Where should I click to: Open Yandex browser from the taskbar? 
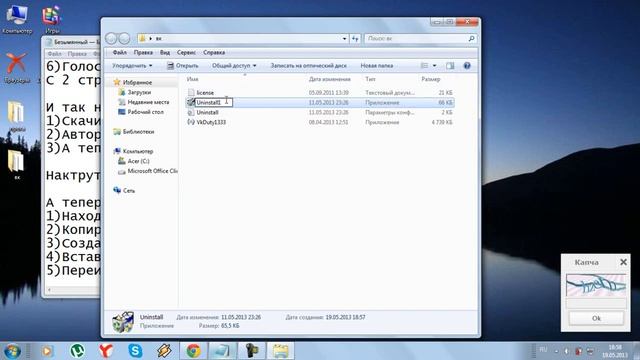point(106,351)
